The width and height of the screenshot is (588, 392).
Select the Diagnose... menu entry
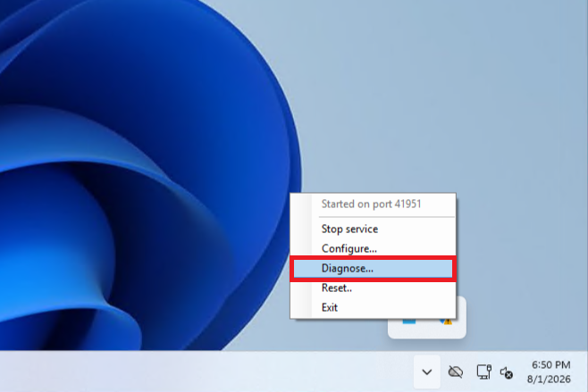tap(373, 269)
